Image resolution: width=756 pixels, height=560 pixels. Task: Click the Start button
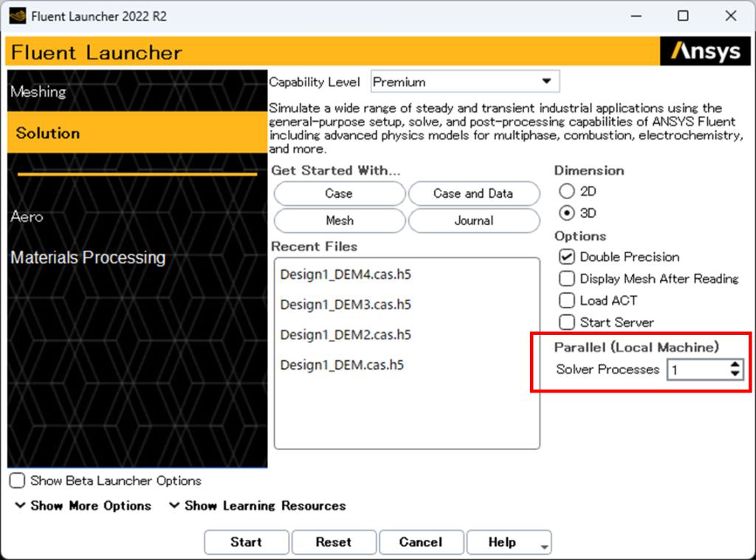coord(247,542)
